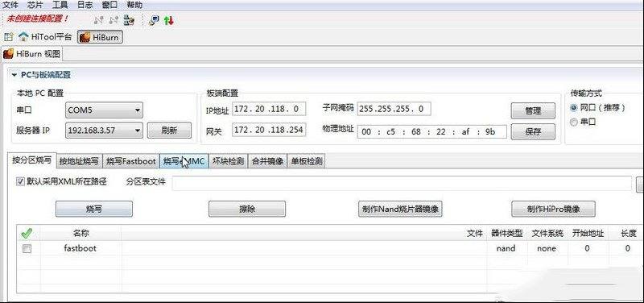Click the 分区表文件 path field
Screen dimensions: 644x303
[401, 184]
